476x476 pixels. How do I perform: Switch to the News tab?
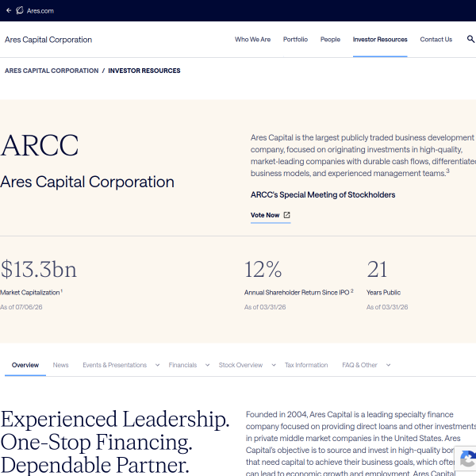(61, 365)
